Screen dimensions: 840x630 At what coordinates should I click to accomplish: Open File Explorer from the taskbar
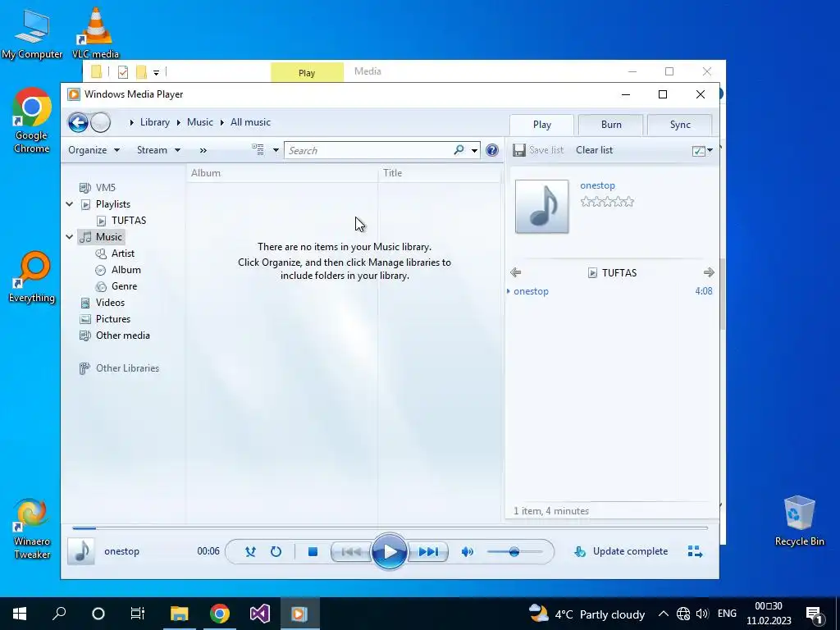pos(180,614)
